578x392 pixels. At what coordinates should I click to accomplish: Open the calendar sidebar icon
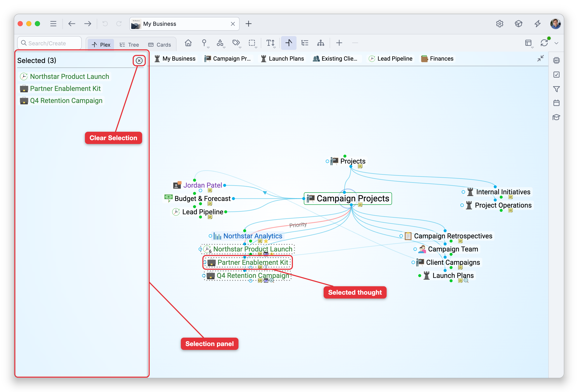coord(556,103)
